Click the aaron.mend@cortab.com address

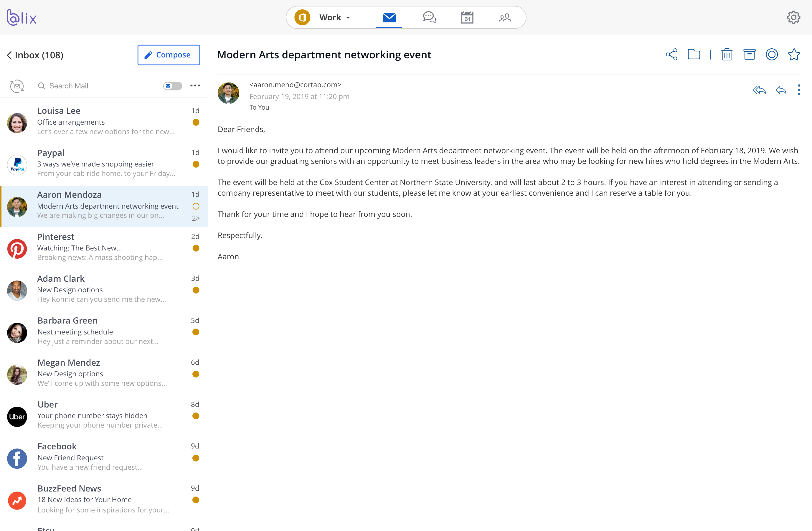(x=296, y=85)
